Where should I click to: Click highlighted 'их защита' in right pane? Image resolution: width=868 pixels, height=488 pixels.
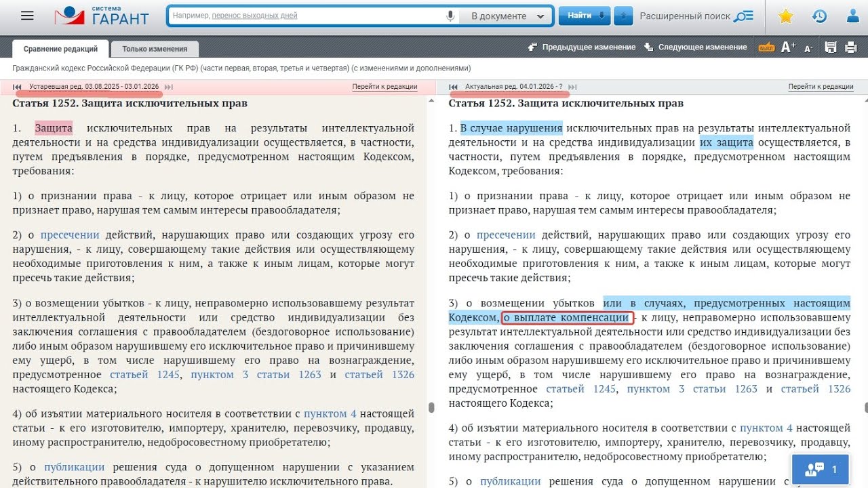point(726,142)
